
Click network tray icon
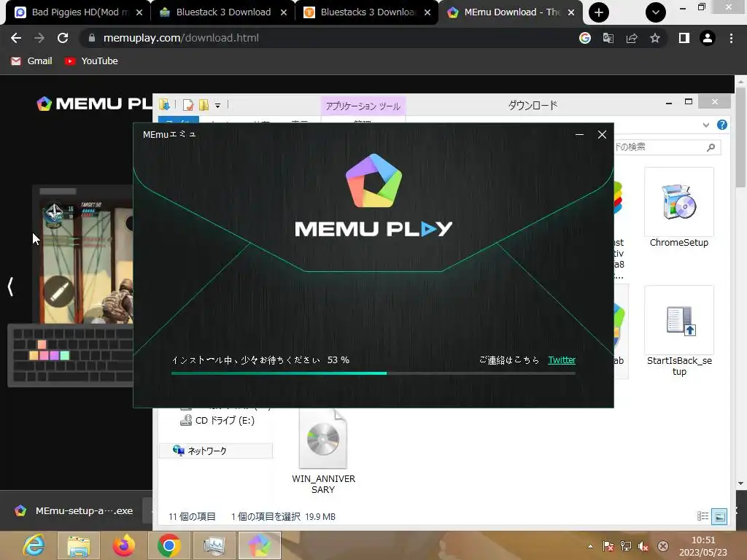(x=625, y=546)
